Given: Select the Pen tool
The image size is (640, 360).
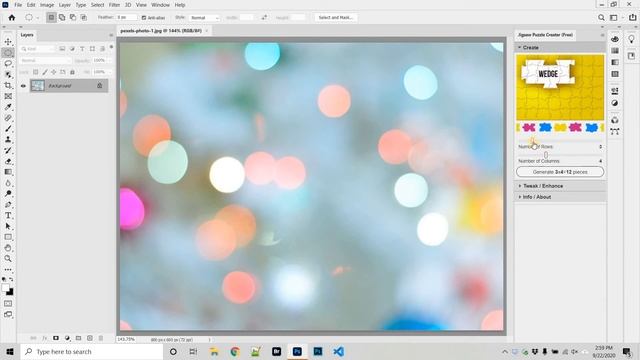Looking at the screenshot, I should pos(8,204).
